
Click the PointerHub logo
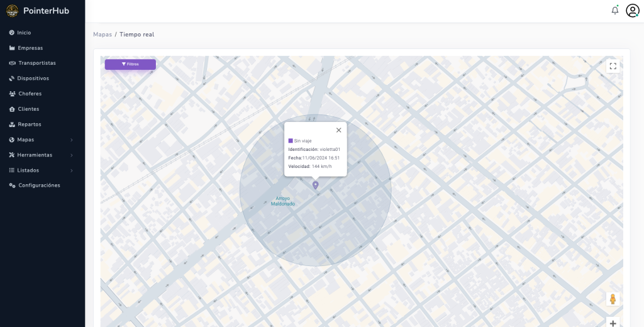coord(13,11)
